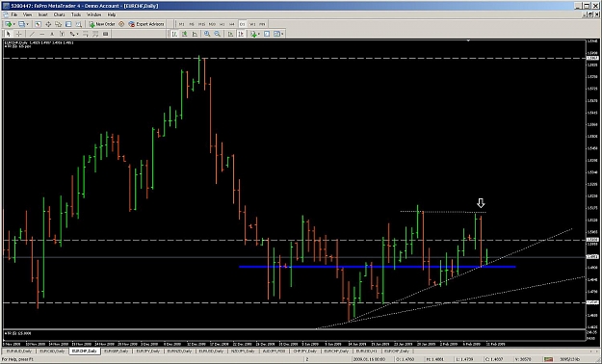Expand the indicators dropdown arrow
Screen dimensions: 602x364
coord(259,34)
